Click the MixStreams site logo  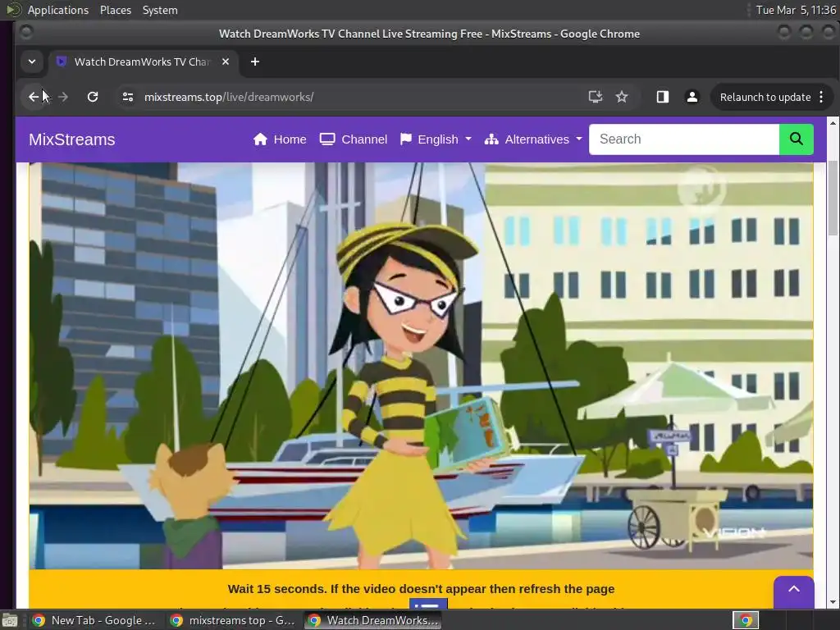click(72, 139)
